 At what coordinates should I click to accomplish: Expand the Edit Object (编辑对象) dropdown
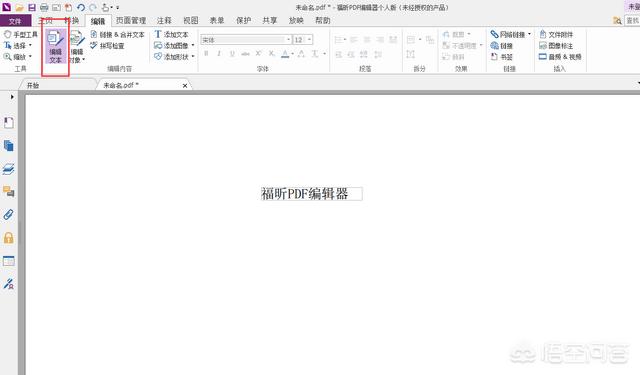pyautogui.click(x=83, y=60)
